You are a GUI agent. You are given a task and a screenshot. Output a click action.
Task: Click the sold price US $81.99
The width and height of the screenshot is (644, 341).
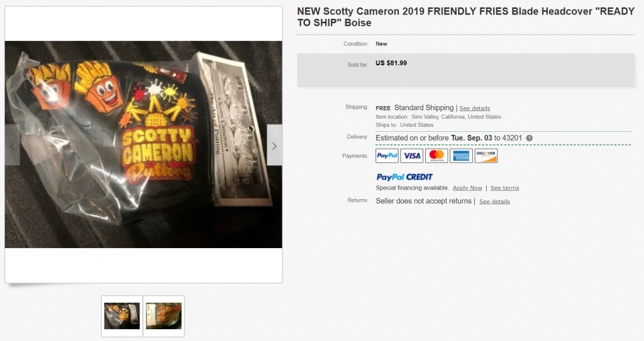(x=391, y=63)
